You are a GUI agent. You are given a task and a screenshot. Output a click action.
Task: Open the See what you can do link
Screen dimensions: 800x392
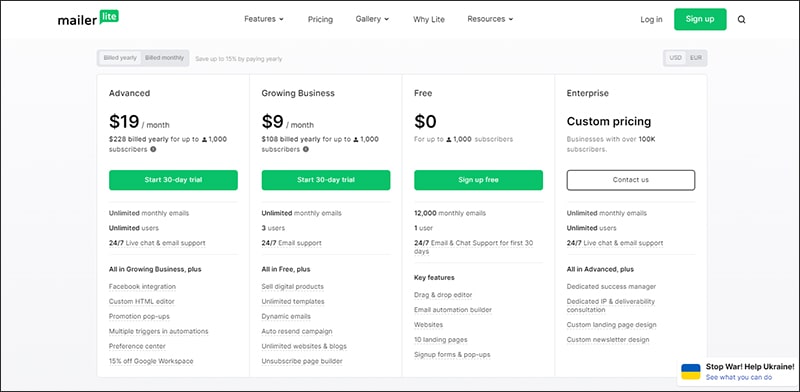click(739, 377)
